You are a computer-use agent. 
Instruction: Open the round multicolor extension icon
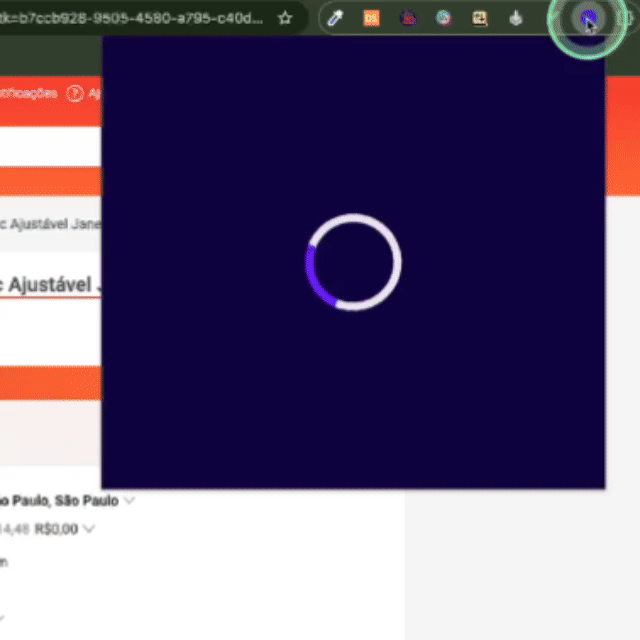click(443, 18)
